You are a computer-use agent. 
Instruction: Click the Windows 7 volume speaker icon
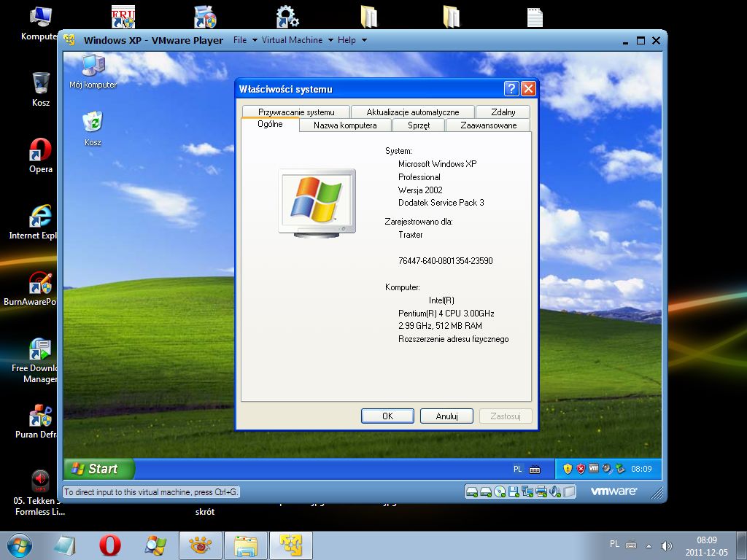click(667, 545)
